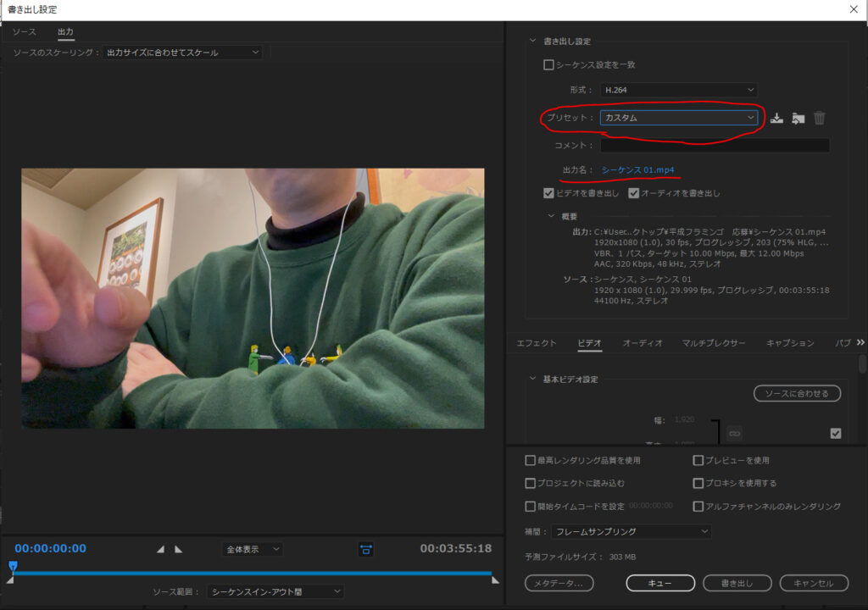Click the import preset icon

(798, 118)
